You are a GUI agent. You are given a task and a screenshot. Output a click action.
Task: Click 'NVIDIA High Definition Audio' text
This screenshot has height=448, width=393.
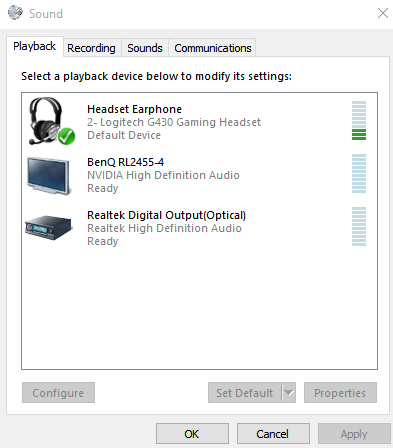(x=163, y=175)
